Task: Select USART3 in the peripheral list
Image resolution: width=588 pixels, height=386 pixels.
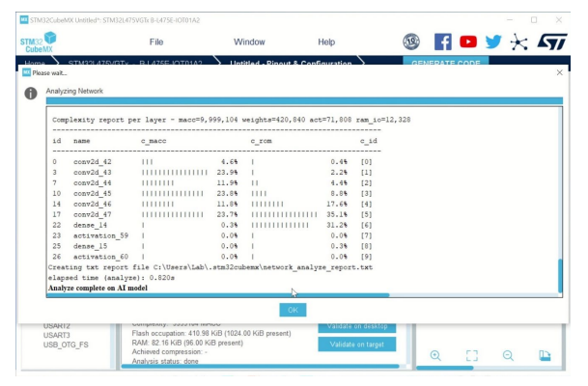Action: tap(57, 335)
